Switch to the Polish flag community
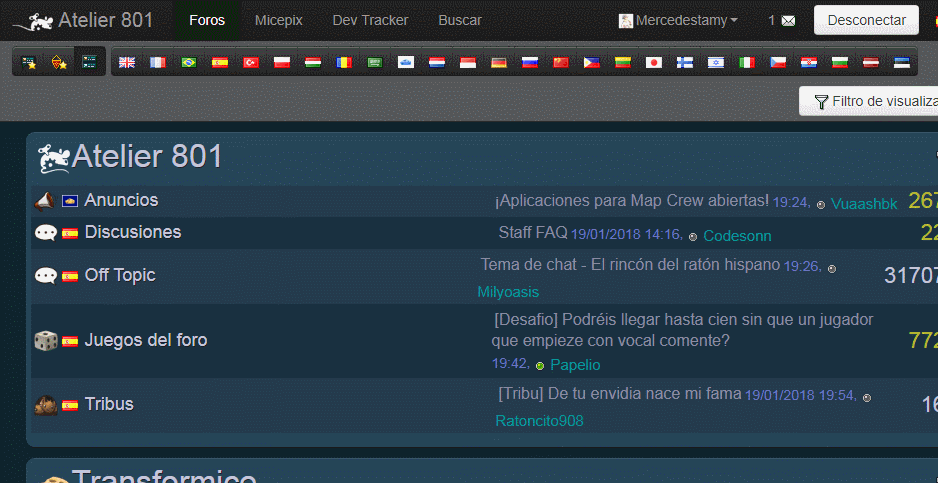The width and height of the screenshot is (938, 483). point(282,62)
